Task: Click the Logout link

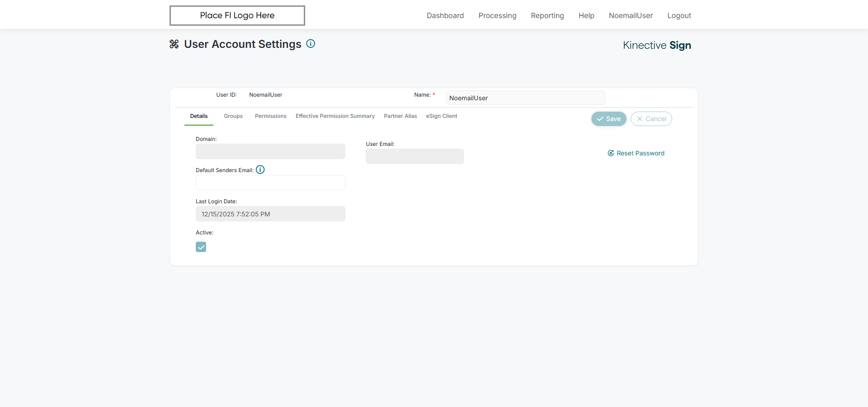Action: (x=679, y=15)
